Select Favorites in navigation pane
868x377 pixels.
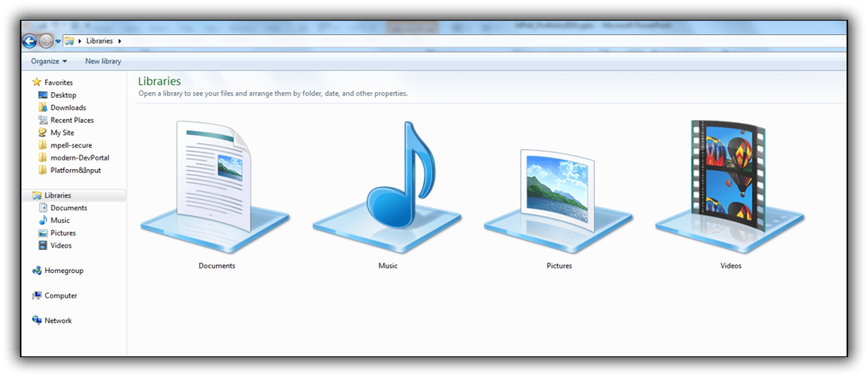click(x=59, y=83)
